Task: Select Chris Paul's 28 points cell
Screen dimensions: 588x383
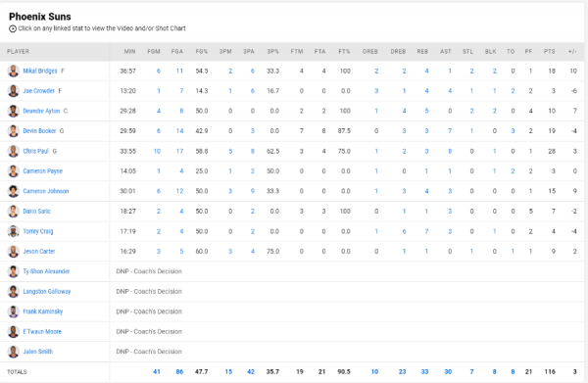Action: (552, 151)
